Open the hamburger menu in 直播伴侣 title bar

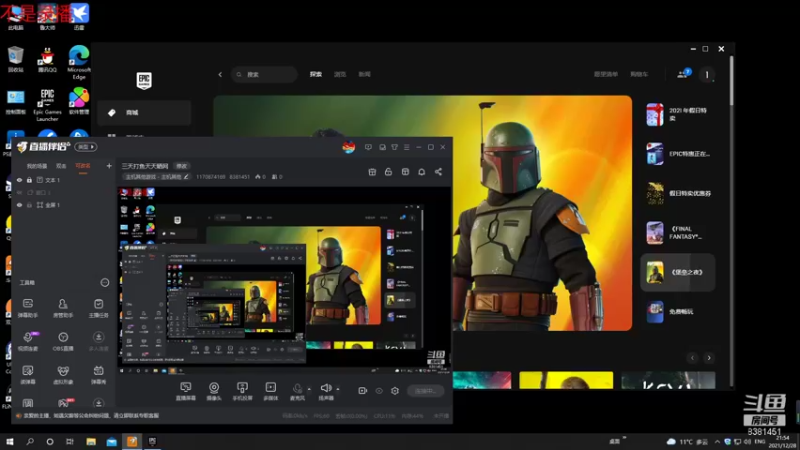(x=407, y=147)
